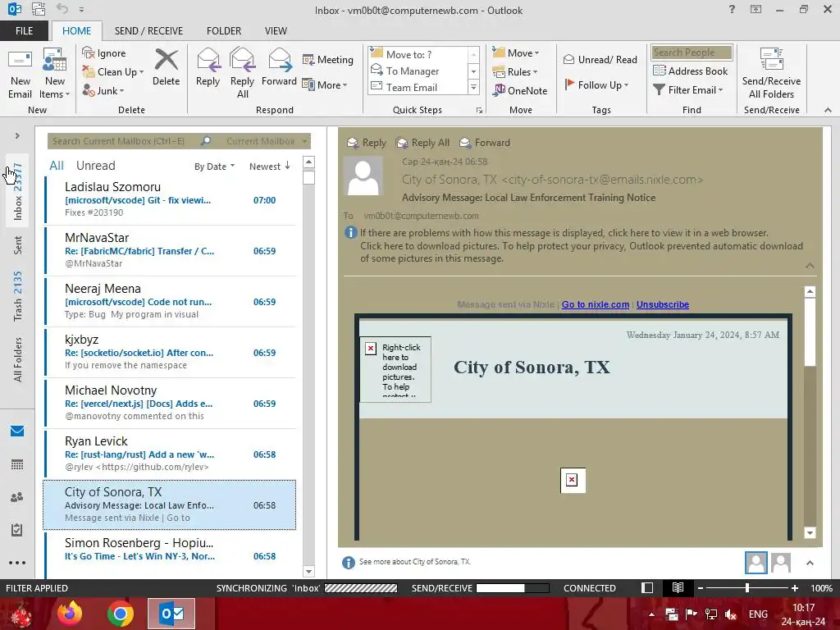
Task: Switch to People view
Action: click(17, 497)
